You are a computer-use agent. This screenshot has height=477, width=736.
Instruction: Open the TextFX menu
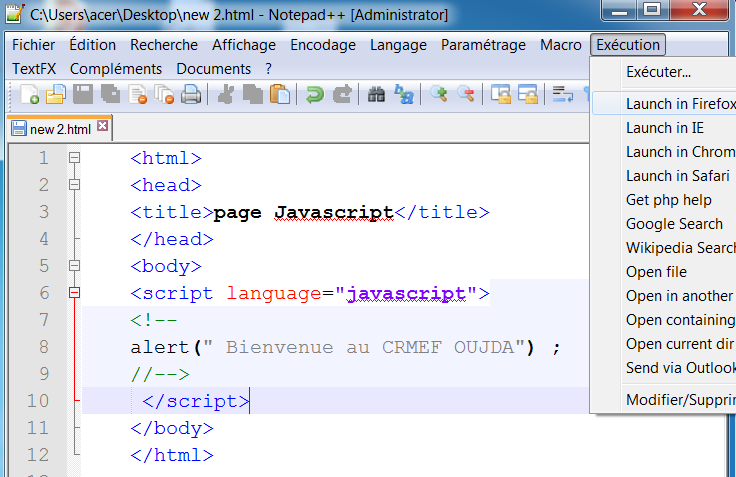34,69
